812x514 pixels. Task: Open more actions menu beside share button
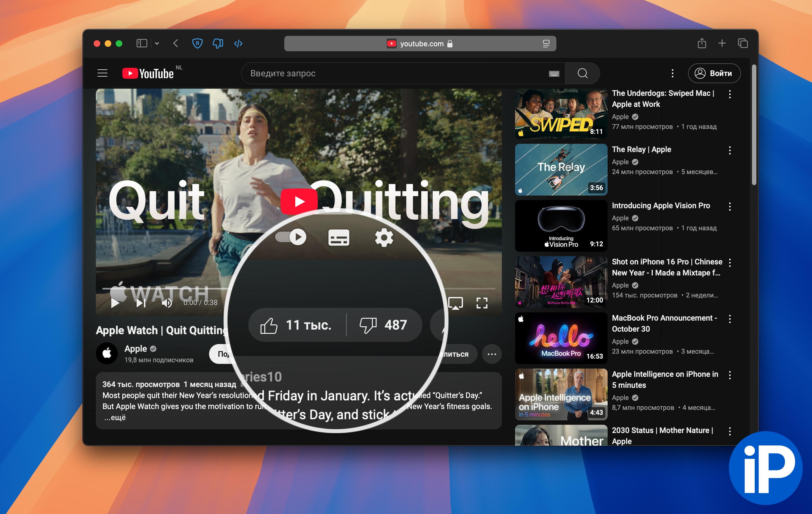[492, 354]
